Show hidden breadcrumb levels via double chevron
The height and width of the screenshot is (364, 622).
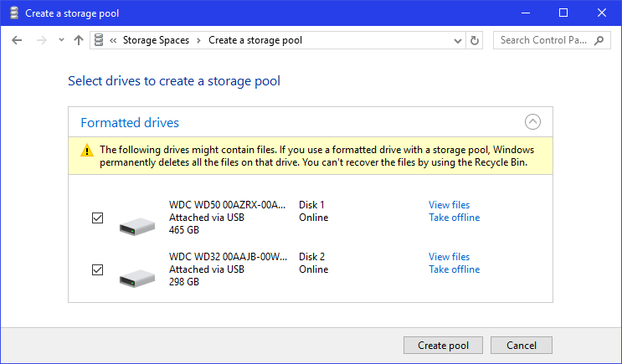coord(113,40)
